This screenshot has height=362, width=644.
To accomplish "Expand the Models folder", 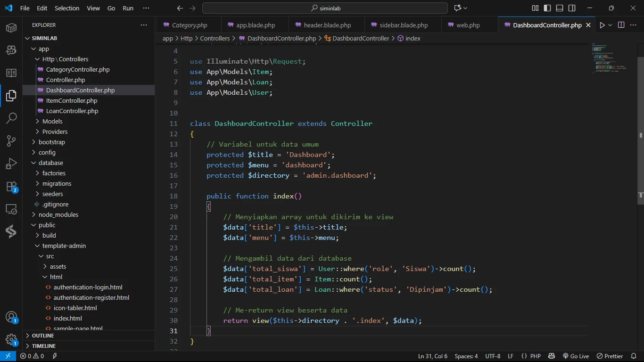I will tap(52, 121).
